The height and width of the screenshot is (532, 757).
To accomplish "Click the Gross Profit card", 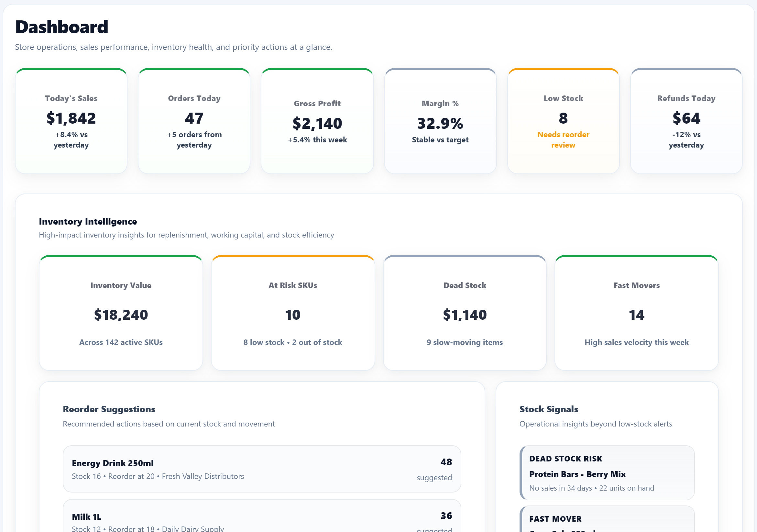I will pyautogui.click(x=317, y=121).
